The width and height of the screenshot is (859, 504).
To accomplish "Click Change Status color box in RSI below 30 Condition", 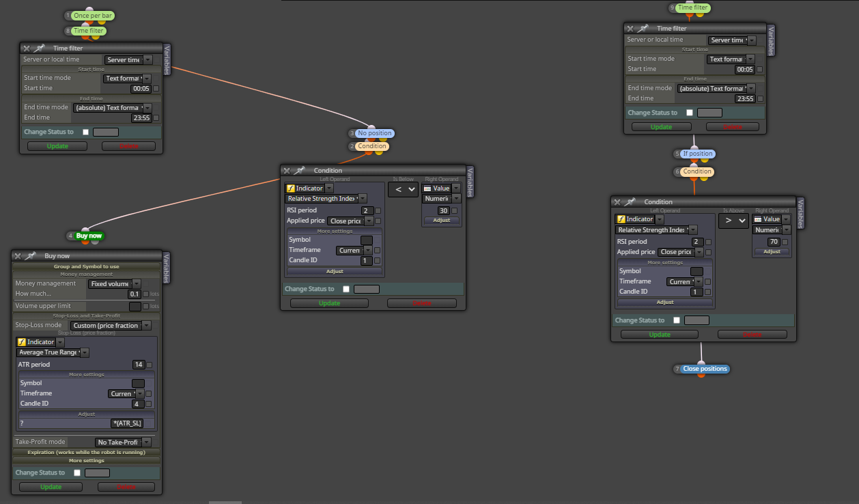I will (367, 289).
